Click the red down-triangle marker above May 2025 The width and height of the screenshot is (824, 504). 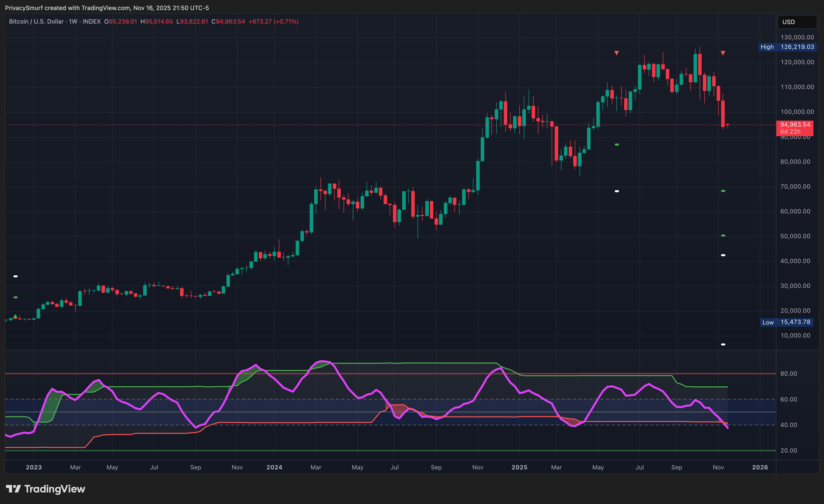[x=617, y=53]
